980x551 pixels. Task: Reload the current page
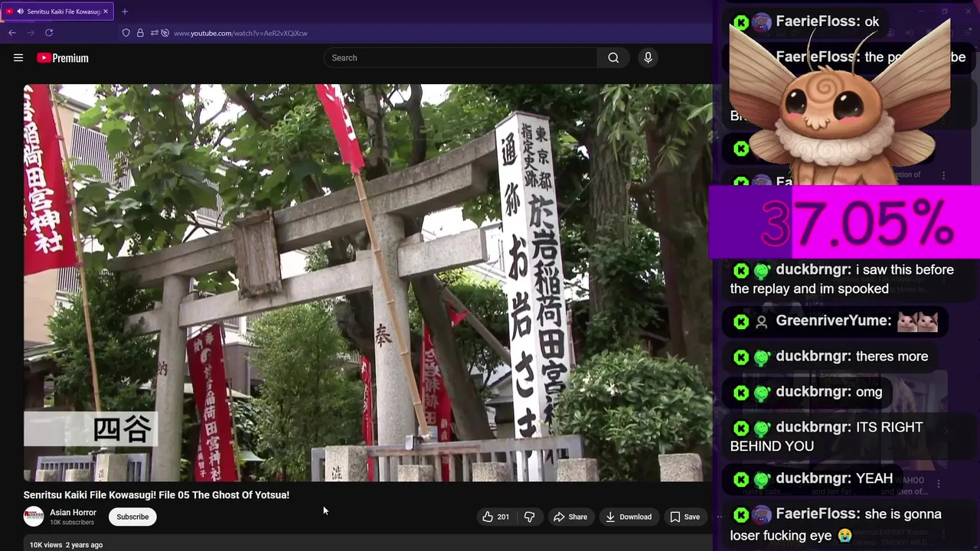click(49, 33)
